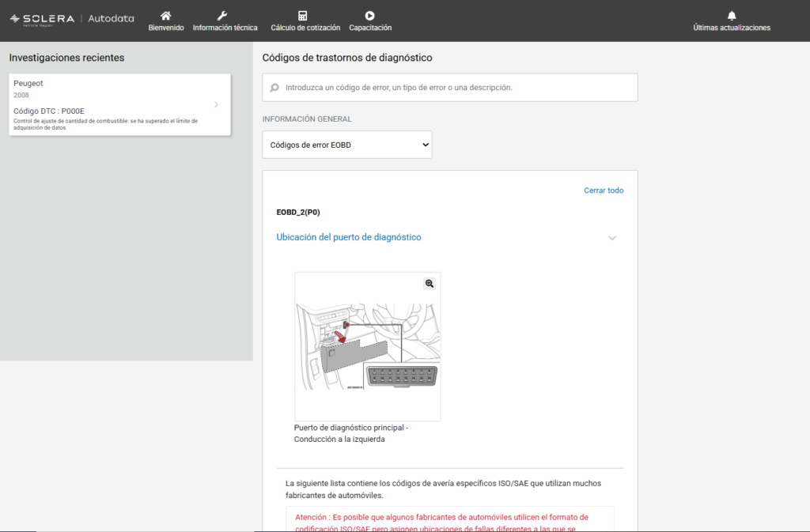The height and width of the screenshot is (532, 810).
Task: Open the diagnostic port diagram image
Action: tap(367, 348)
